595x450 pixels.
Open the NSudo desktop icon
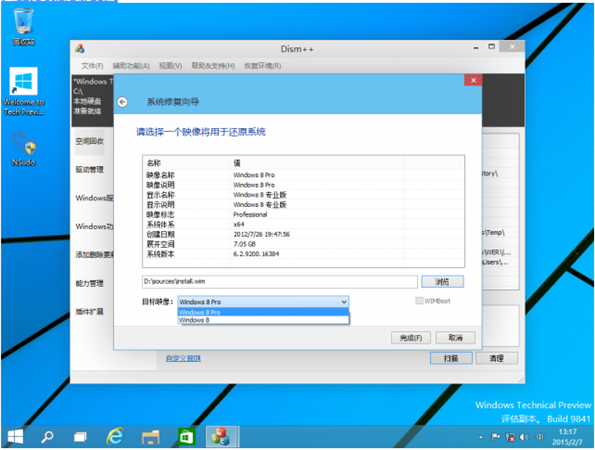(x=24, y=148)
